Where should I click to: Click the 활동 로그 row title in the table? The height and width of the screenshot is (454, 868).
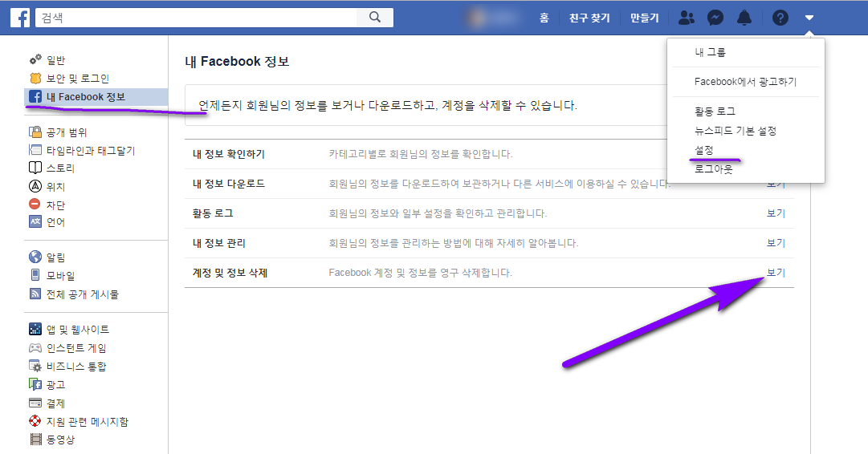pyautogui.click(x=213, y=213)
